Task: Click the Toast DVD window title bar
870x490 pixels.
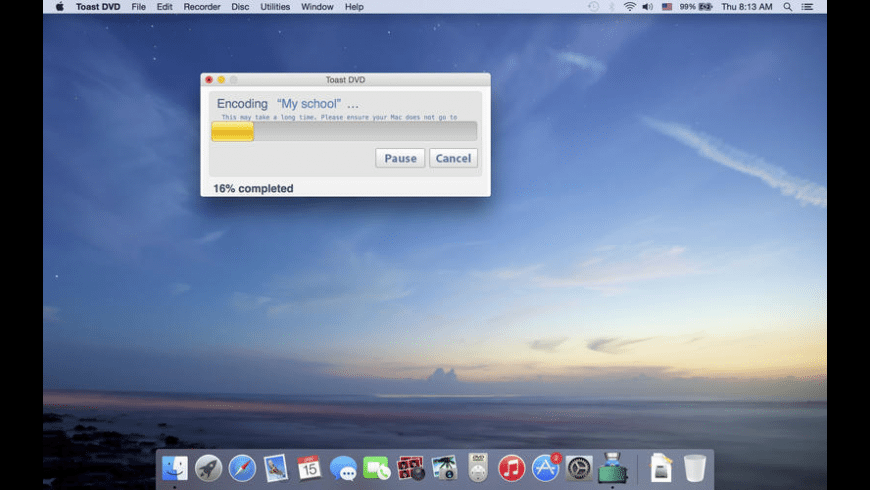Action: click(x=345, y=80)
